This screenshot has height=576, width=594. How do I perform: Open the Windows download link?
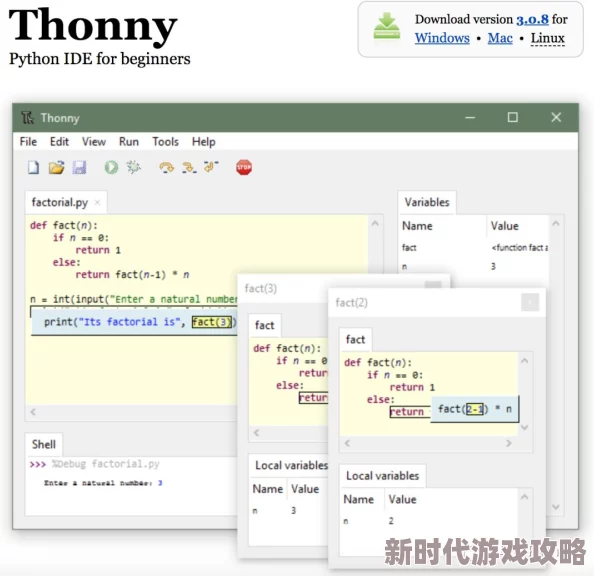point(442,38)
